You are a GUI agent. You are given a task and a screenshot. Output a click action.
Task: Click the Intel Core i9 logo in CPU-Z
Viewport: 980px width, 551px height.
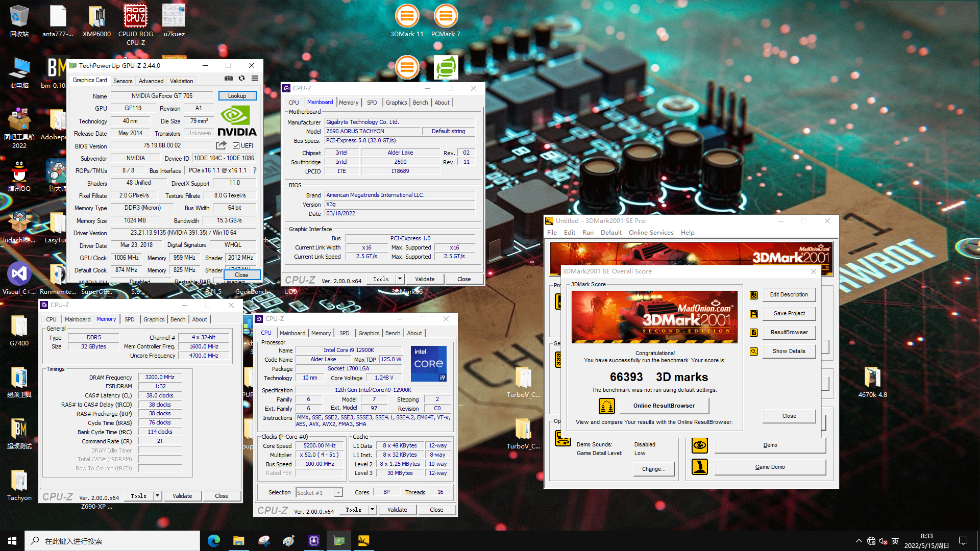(429, 363)
